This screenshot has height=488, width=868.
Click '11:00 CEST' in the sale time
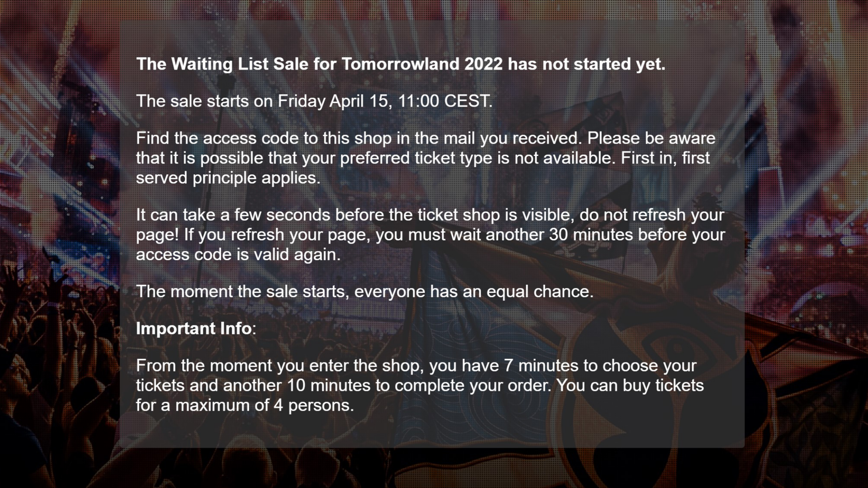445,101
